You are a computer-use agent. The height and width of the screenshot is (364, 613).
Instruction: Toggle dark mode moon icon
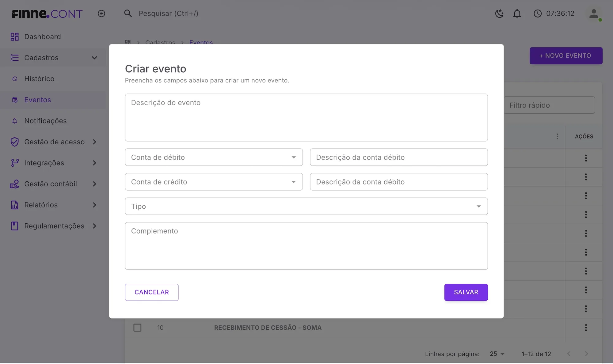pyautogui.click(x=499, y=13)
